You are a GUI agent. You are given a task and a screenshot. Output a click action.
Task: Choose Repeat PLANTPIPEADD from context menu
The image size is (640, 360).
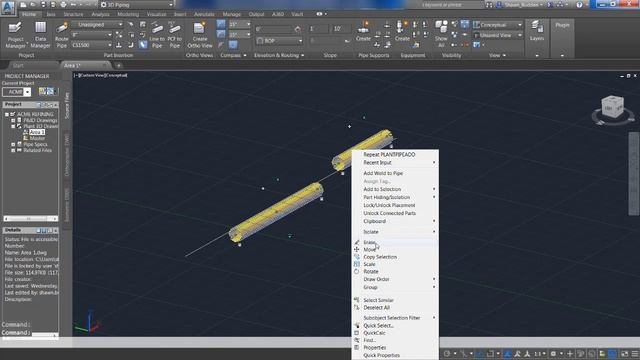tap(396, 154)
